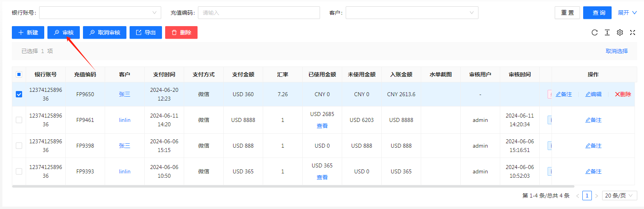This screenshot has height=209, width=644.
Task: Open the 客户 dropdown filter
Action: point(412,13)
